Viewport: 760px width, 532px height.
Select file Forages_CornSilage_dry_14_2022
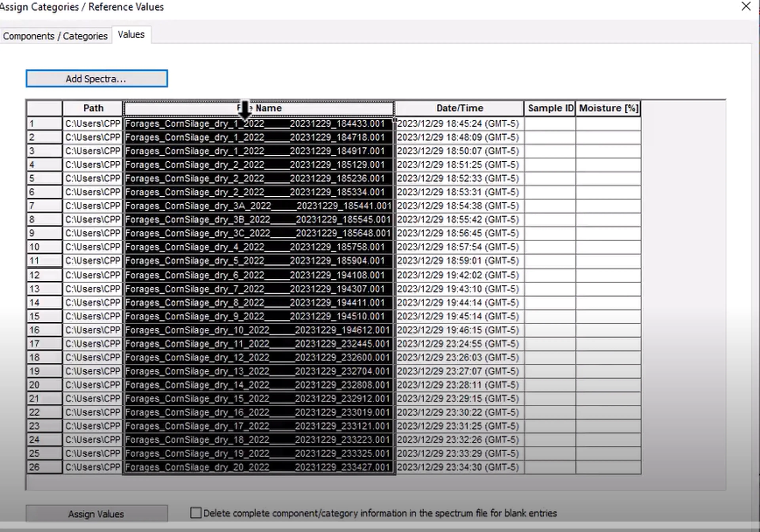[259, 385]
